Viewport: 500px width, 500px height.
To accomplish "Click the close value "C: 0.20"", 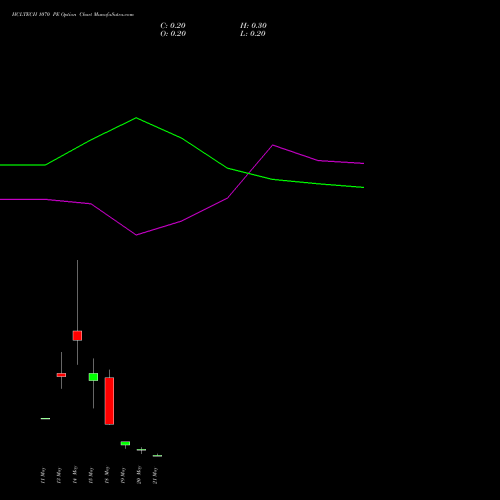I will [x=173, y=26].
